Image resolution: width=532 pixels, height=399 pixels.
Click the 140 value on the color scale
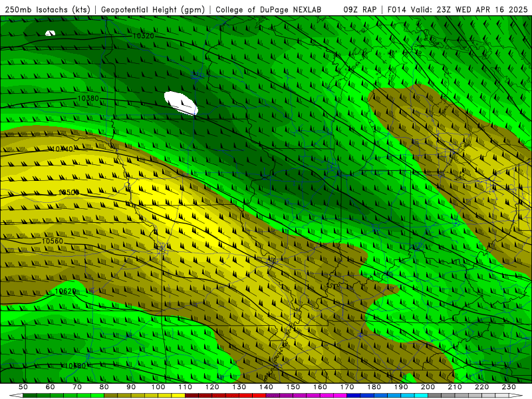[266, 387]
